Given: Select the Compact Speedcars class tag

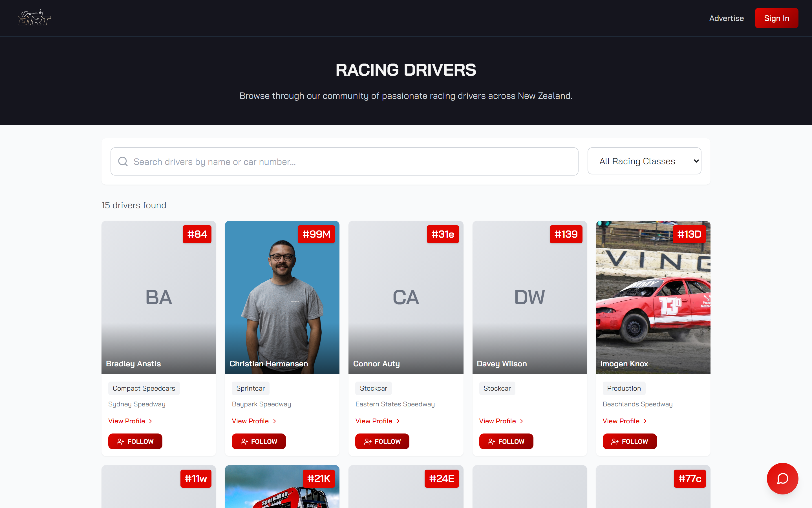Looking at the screenshot, I should (x=144, y=388).
